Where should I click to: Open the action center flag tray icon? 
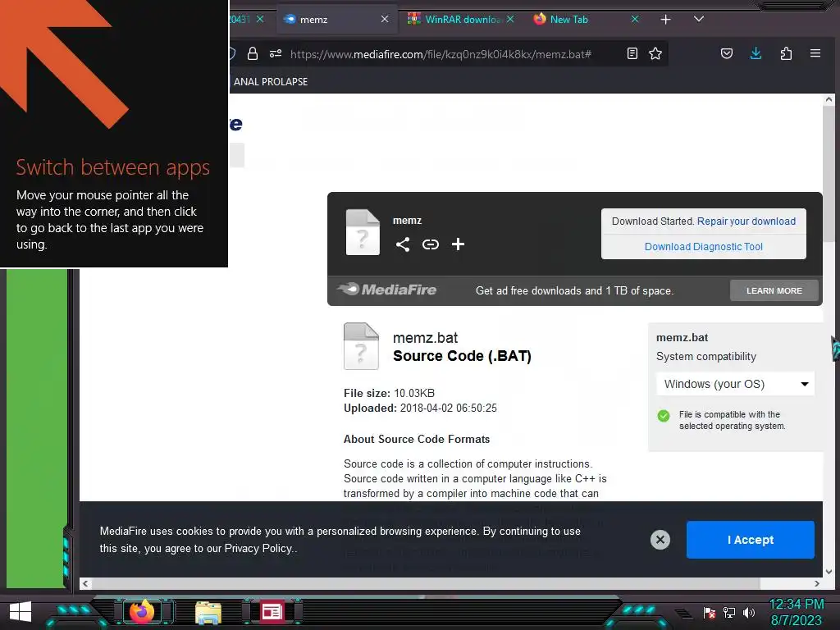click(710, 612)
